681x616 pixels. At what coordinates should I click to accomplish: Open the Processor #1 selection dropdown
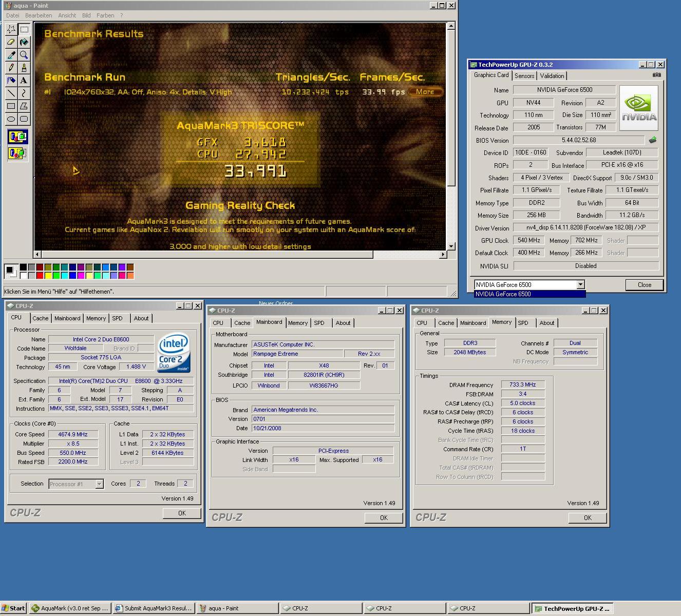(x=99, y=484)
